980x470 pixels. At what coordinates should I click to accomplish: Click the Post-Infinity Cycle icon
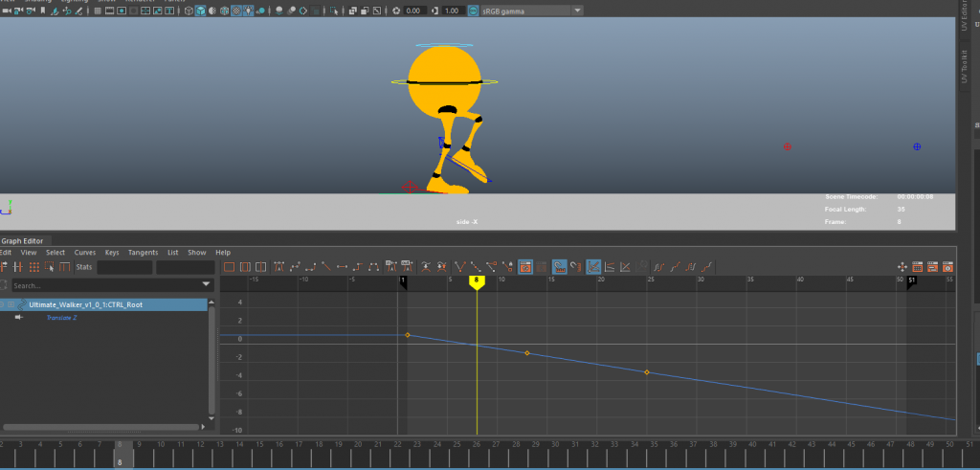tap(691, 267)
